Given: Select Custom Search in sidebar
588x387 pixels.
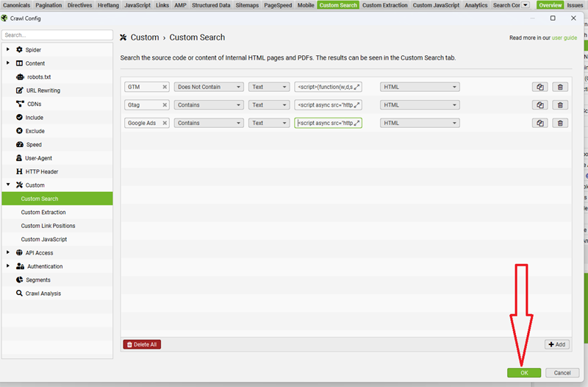Looking at the screenshot, I should [x=57, y=199].
